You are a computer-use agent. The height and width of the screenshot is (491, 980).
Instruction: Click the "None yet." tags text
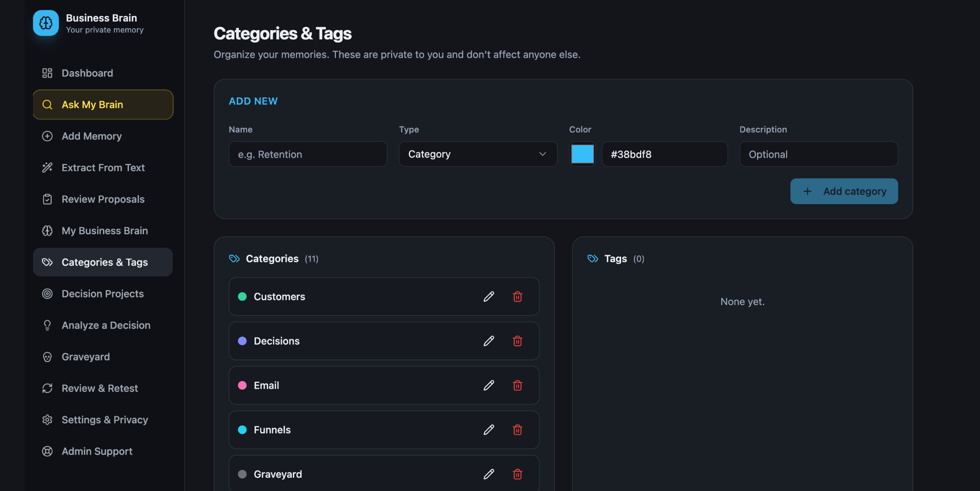click(x=743, y=302)
